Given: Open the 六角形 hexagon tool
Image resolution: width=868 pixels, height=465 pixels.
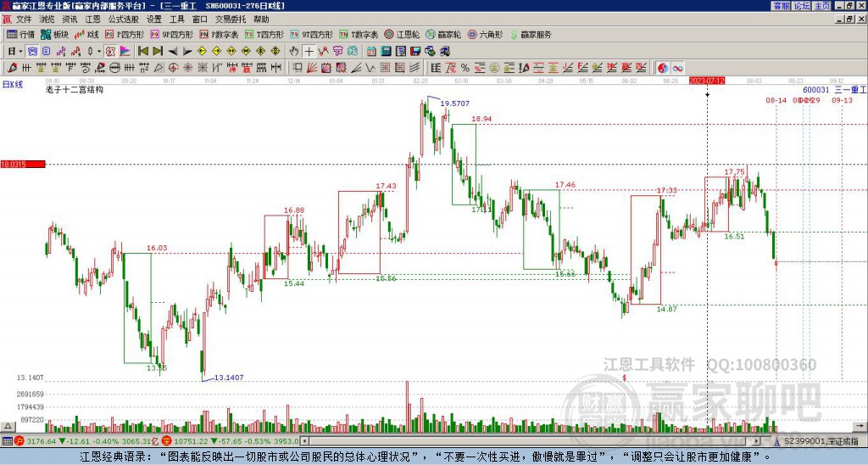Looking at the screenshot, I should pos(486,34).
